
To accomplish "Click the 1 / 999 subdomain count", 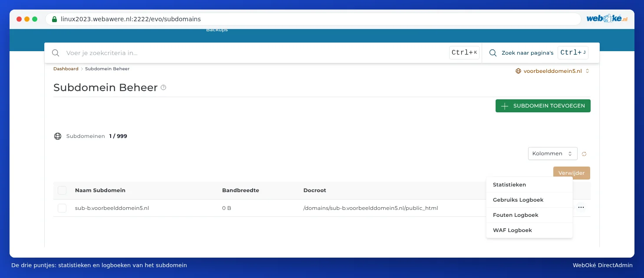I will [118, 136].
